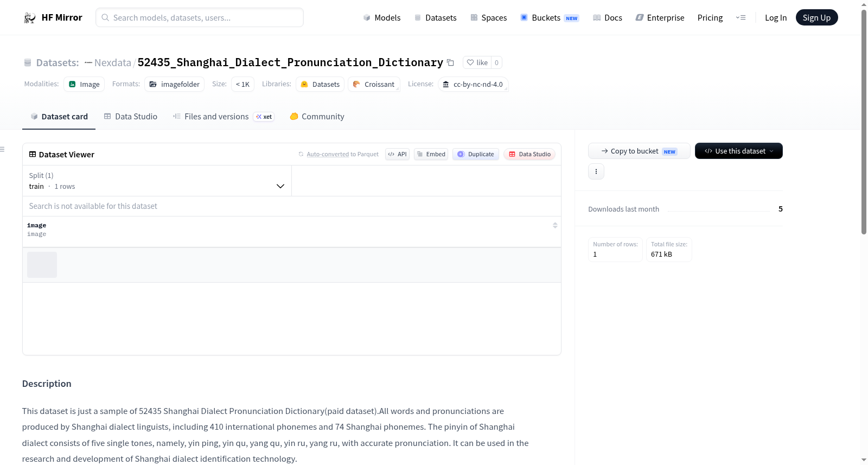Open the navigation overflow menu icon
Image resolution: width=868 pixels, height=465 pixels.
coord(741,17)
